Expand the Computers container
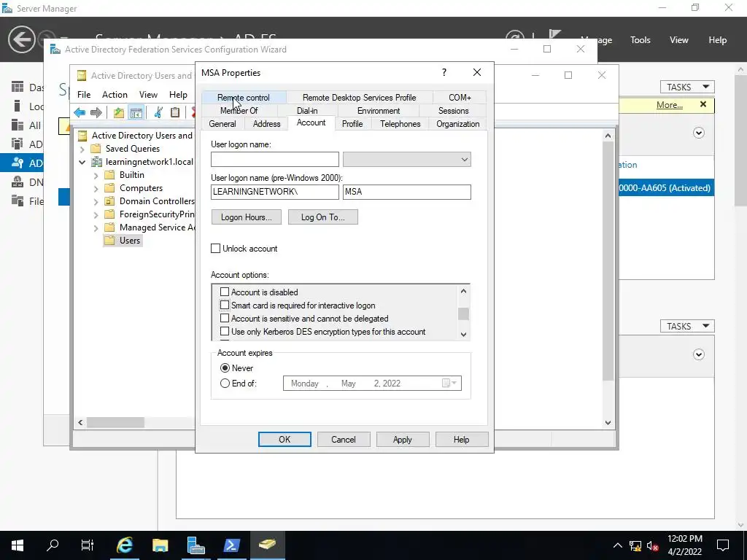 point(96,189)
